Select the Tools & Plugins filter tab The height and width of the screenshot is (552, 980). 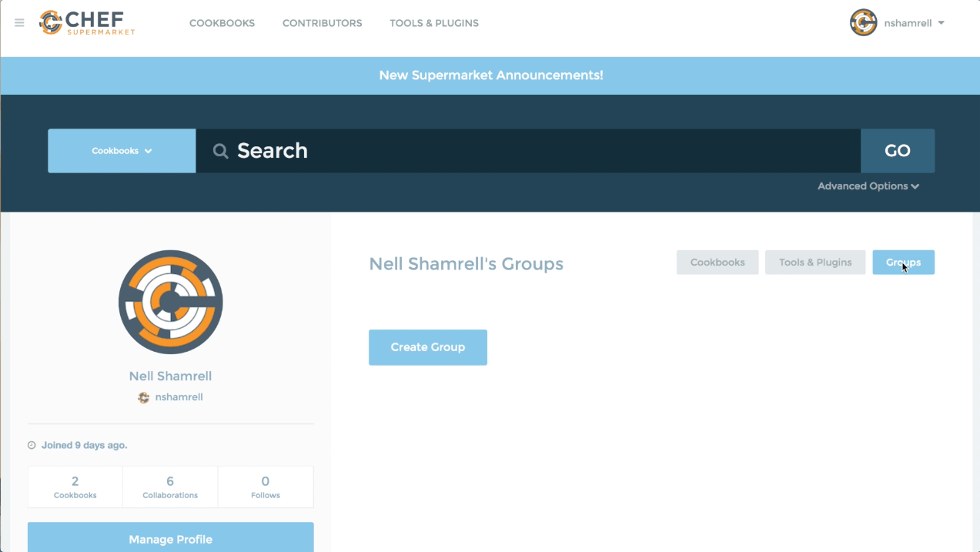click(x=814, y=262)
